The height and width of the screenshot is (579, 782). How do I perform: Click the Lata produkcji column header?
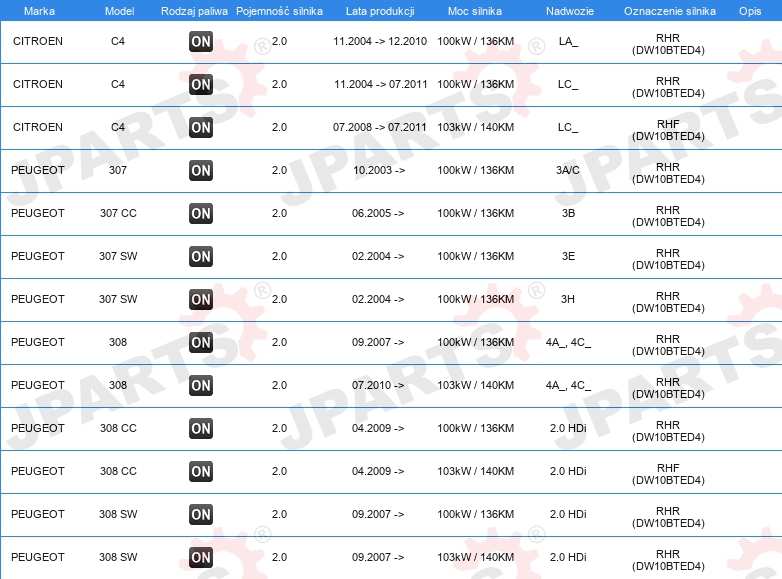tap(380, 11)
